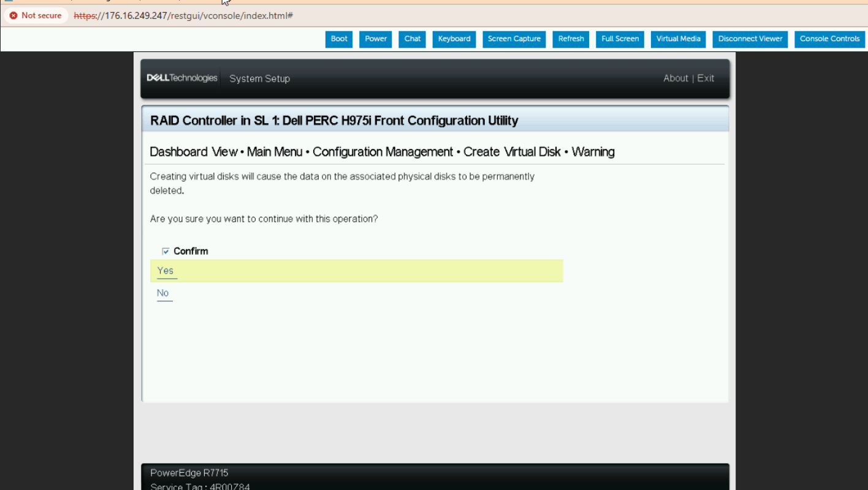Click About in System Setup header
Screen dimensions: 868x490
[676, 78]
